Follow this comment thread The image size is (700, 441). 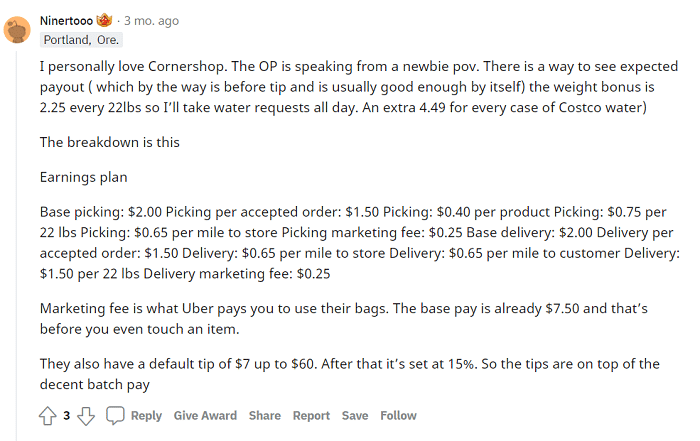(398, 416)
